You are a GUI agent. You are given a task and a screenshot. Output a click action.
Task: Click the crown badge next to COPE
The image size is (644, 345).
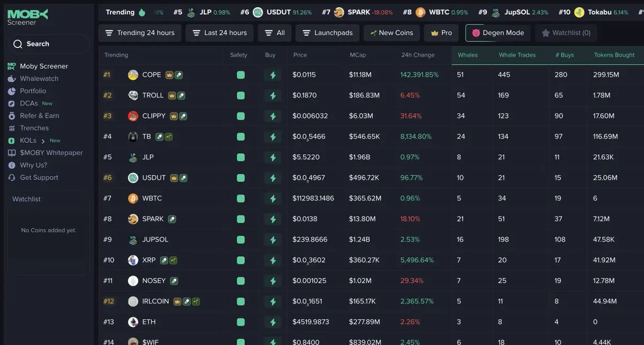coord(169,75)
